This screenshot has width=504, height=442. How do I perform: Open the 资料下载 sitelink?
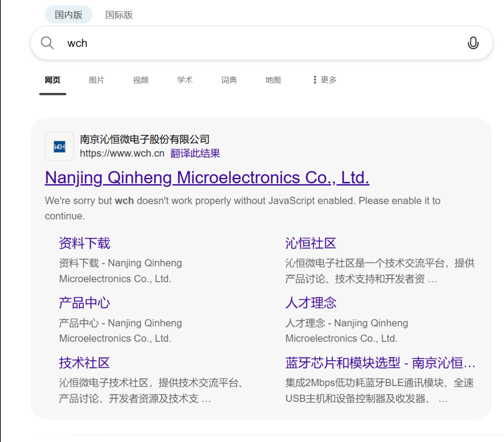coord(84,243)
